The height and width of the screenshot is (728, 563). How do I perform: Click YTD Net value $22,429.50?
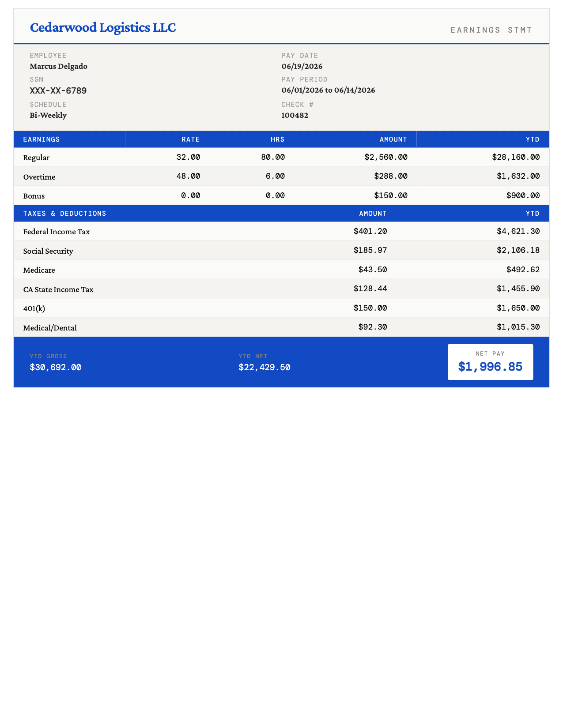point(264,368)
